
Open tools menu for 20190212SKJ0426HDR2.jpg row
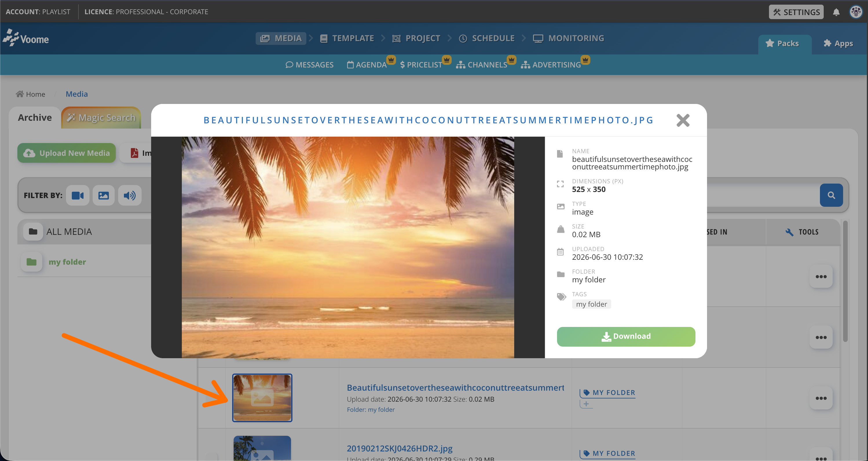(x=821, y=455)
